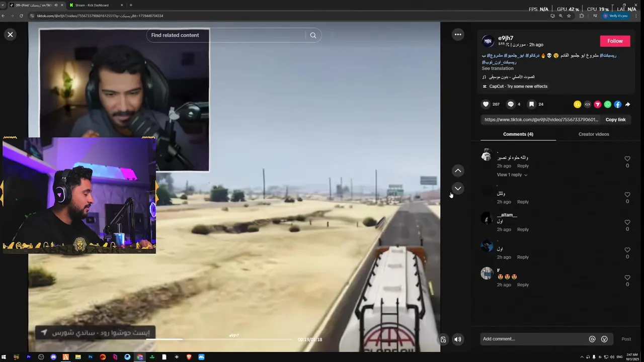This screenshot has height=362, width=644.
Task: Mute the video with the speaker icon
Action: (457, 339)
